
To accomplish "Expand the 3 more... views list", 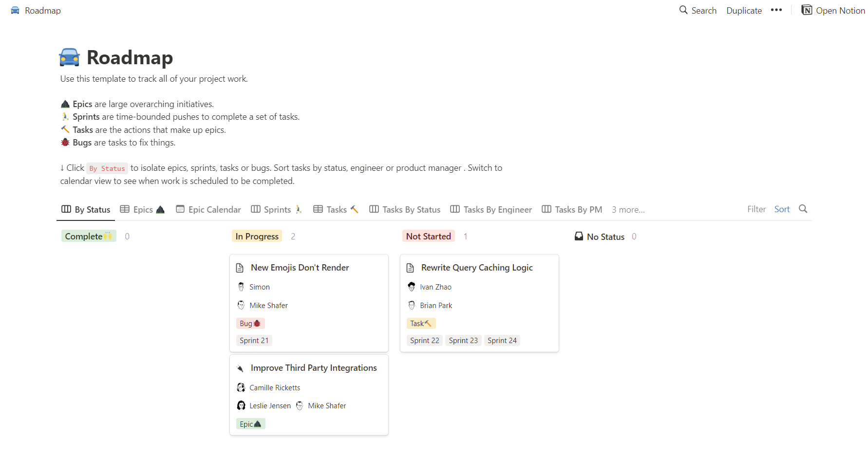I will [628, 209].
